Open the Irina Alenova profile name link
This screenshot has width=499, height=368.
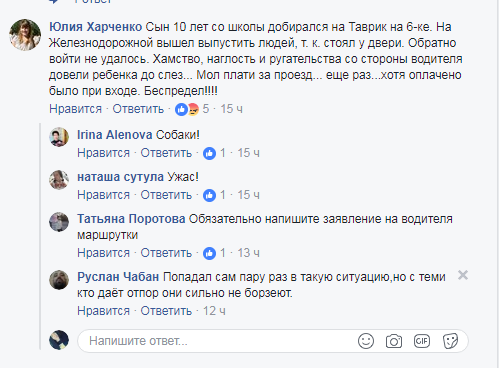(115, 135)
